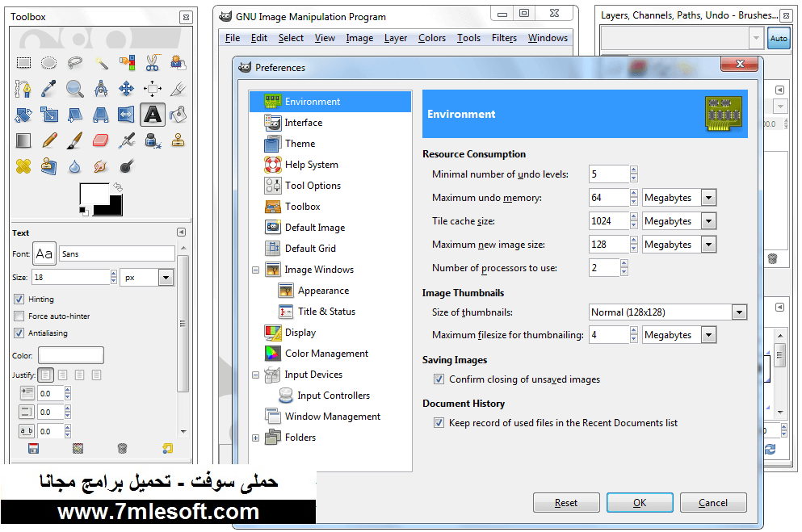This screenshot has width=802, height=532.
Task: Open the Maximum undo memory units dropdown
Action: [708, 198]
